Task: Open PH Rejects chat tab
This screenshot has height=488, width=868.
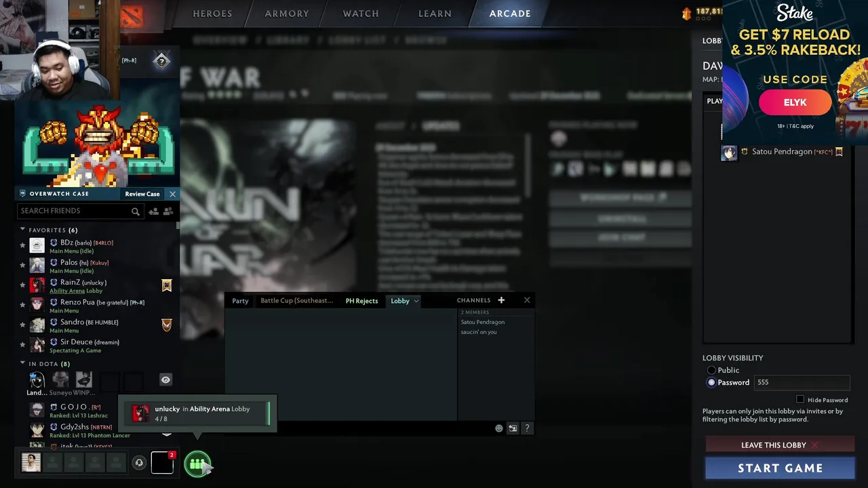Action: tap(361, 301)
